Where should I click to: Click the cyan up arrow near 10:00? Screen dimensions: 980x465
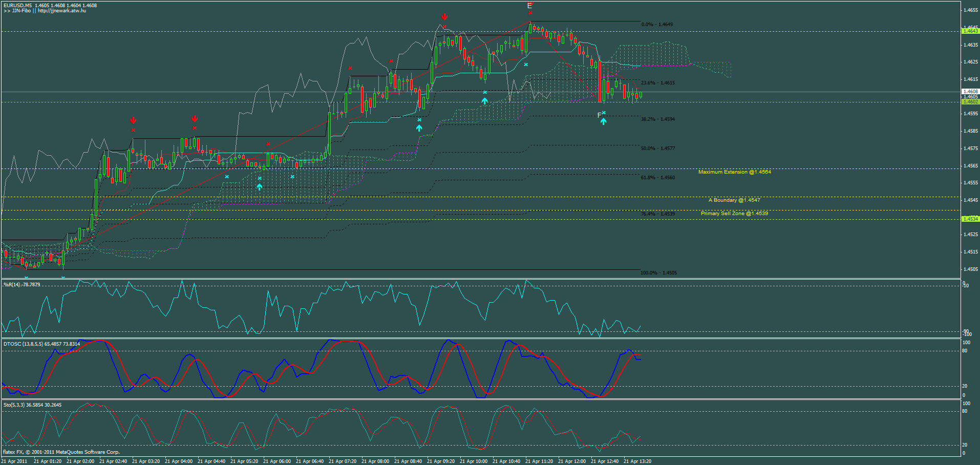[484, 101]
